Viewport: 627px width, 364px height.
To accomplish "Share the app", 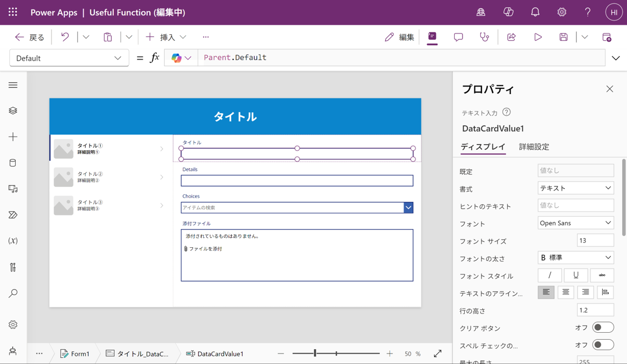I will tap(511, 37).
